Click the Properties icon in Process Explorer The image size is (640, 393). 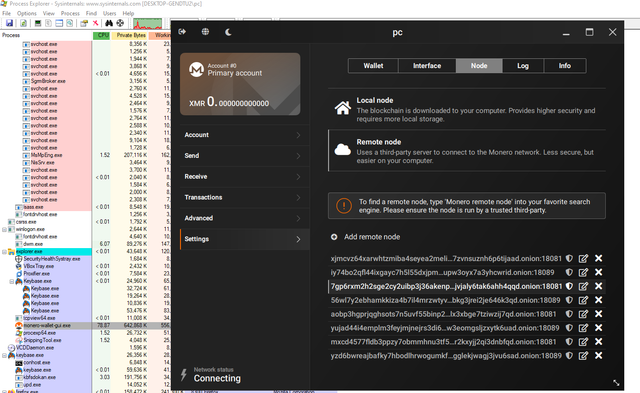point(84,23)
